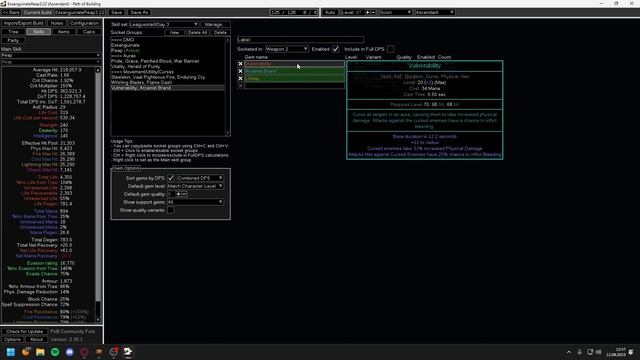Open the orange browser taskbar icon

(25, 352)
